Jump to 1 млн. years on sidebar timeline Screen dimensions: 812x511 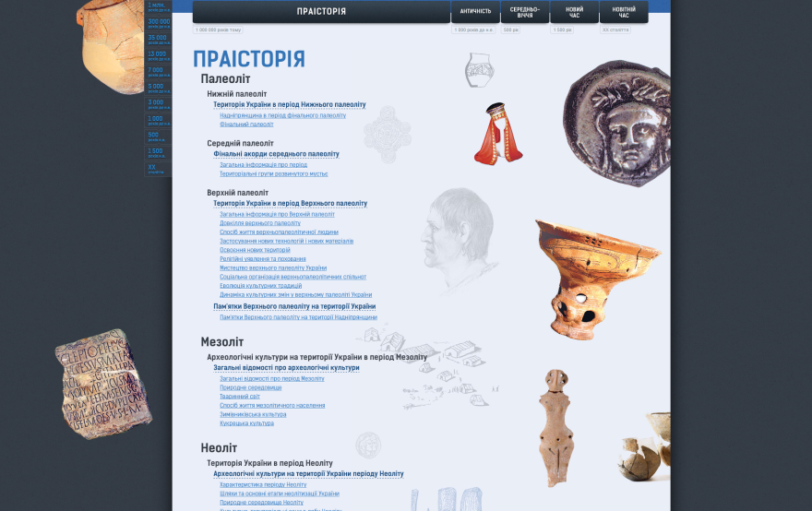tap(158, 6)
